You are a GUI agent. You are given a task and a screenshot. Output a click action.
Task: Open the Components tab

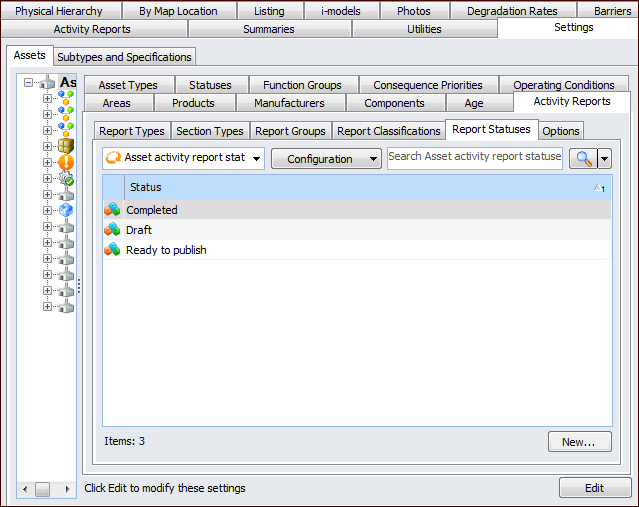(x=395, y=103)
